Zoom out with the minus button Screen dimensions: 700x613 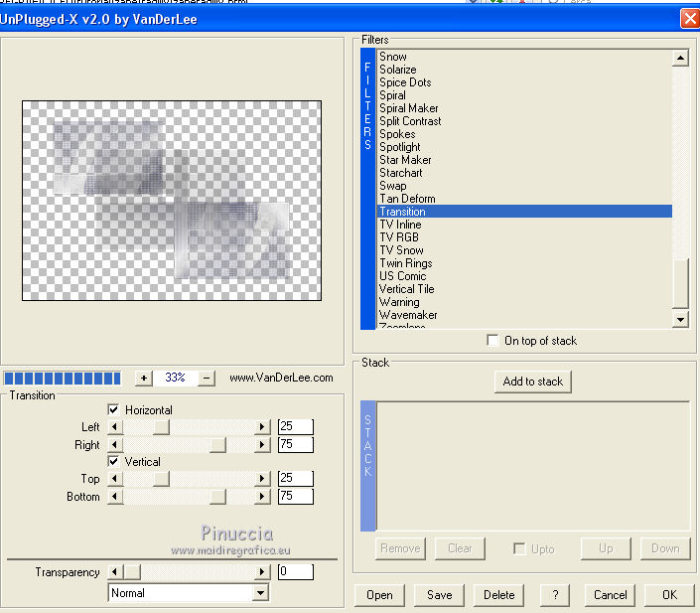[207, 378]
